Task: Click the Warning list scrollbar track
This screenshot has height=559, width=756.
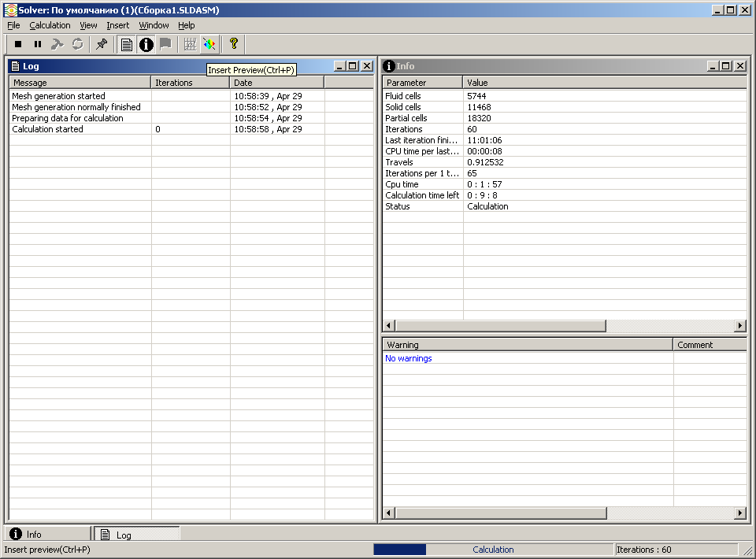Action: pos(670,513)
